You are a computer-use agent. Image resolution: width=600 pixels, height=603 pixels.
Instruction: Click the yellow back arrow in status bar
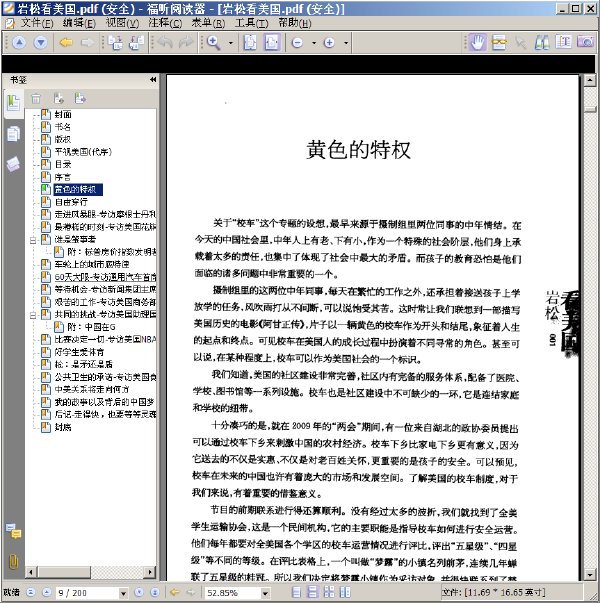tap(175, 592)
